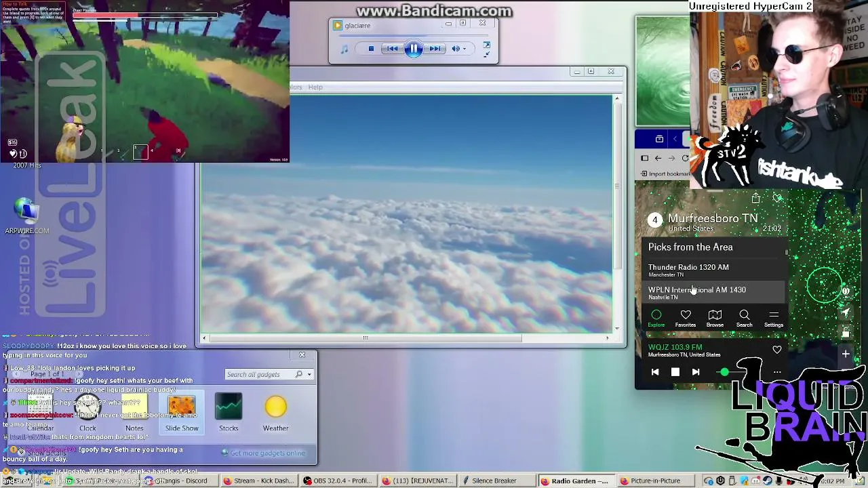Open Get more gadgets online link

click(x=263, y=453)
